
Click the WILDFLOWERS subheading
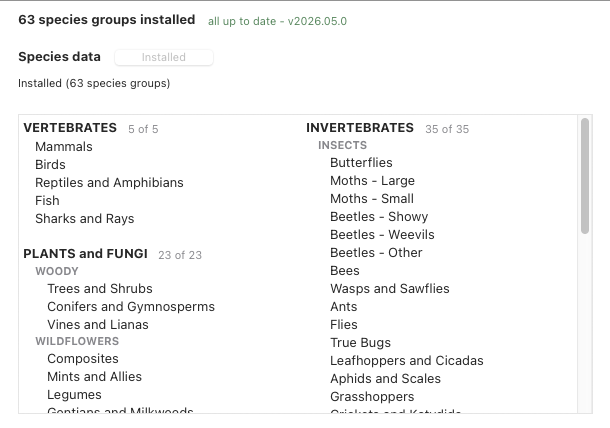[77, 341]
